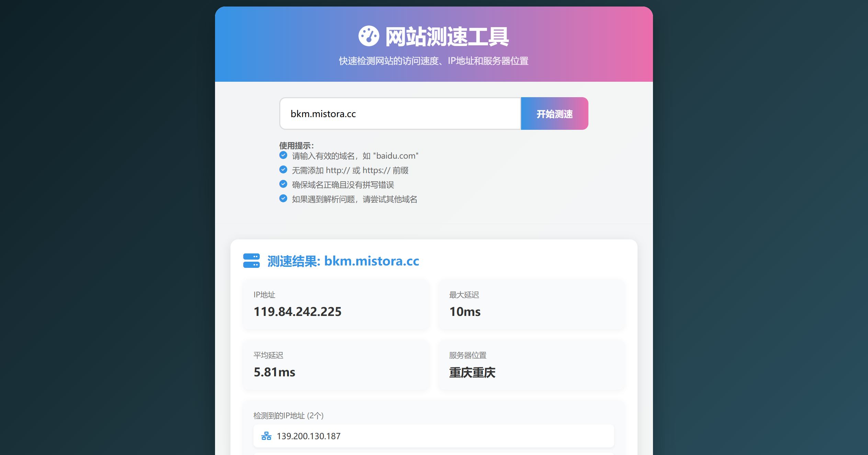Image resolution: width=868 pixels, height=455 pixels.
Task: Click the 检测到的IP地址 (2个) label
Action: pyautogui.click(x=289, y=416)
